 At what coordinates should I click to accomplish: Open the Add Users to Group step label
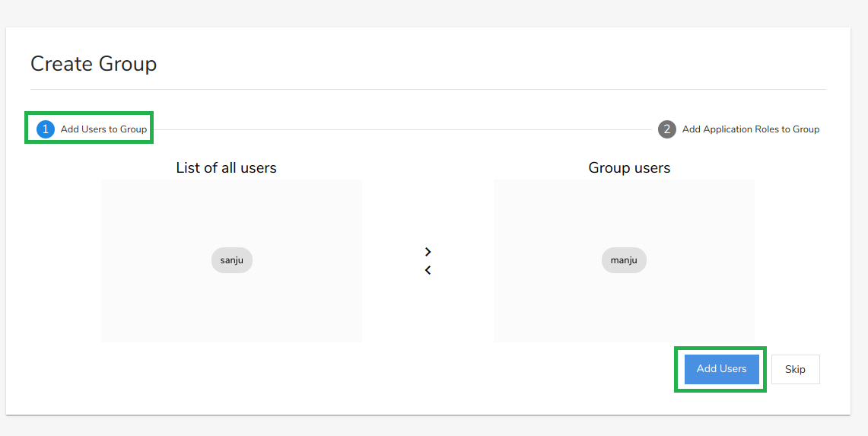coord(103,129)
